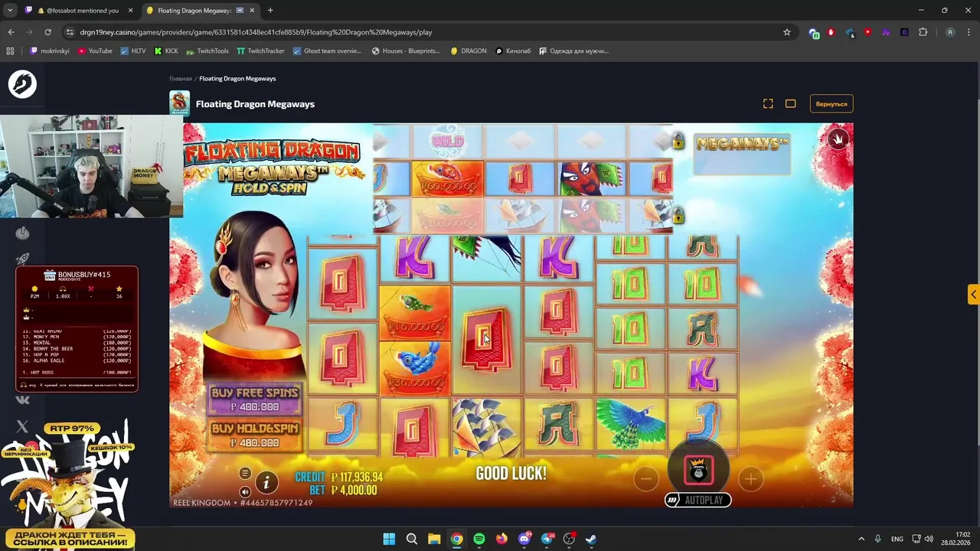Image resolution: width=980 pixels, height=551 pixels.
Task: Open Steam from the taskbar
Action: coord(591,539)
